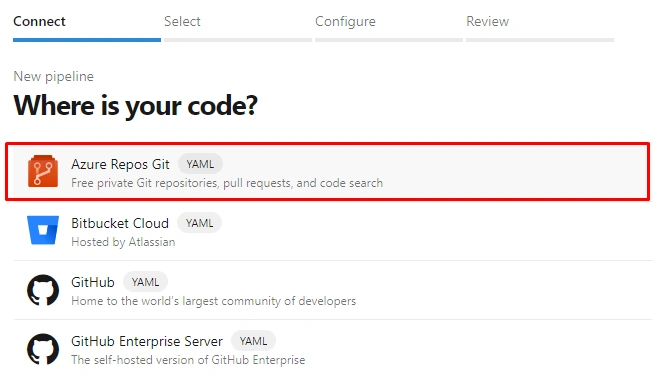Click 'The self-hosted version of GitHub Enterprise' text

(188, 360)
